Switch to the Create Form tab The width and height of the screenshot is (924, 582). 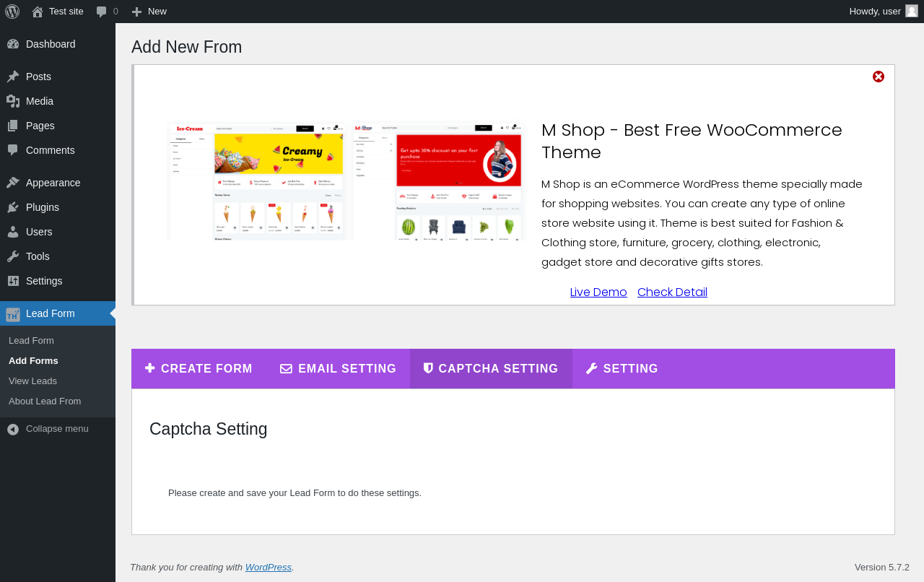pyautogui.click(x=199, y=369)
